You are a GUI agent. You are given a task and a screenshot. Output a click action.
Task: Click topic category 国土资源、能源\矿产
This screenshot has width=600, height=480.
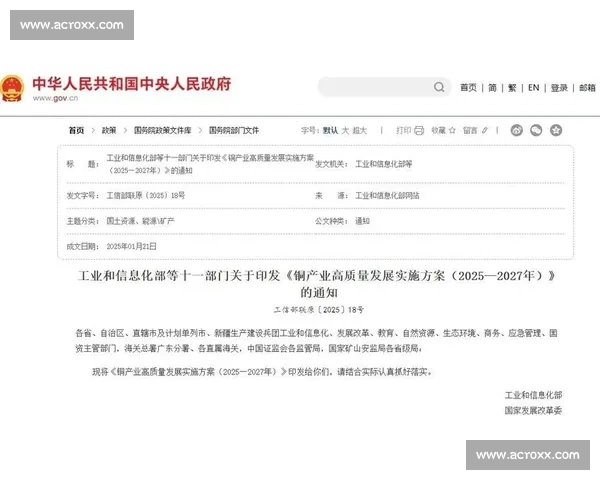tap(140, 221)
